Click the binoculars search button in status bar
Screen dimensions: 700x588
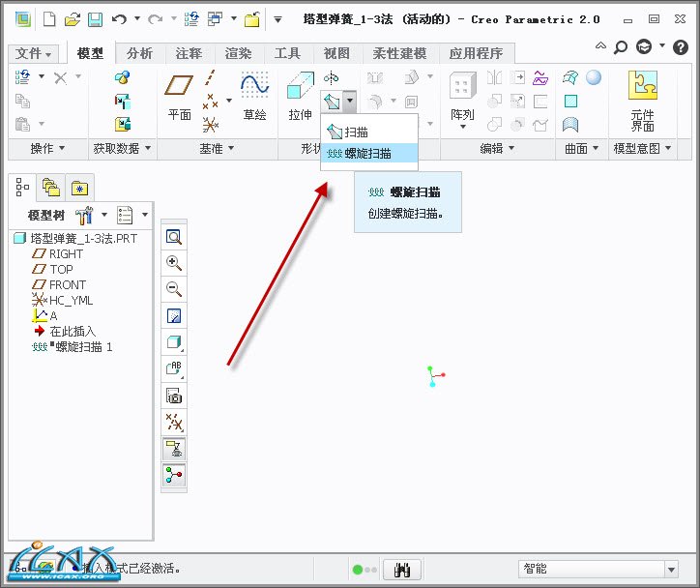click(402, 570)
